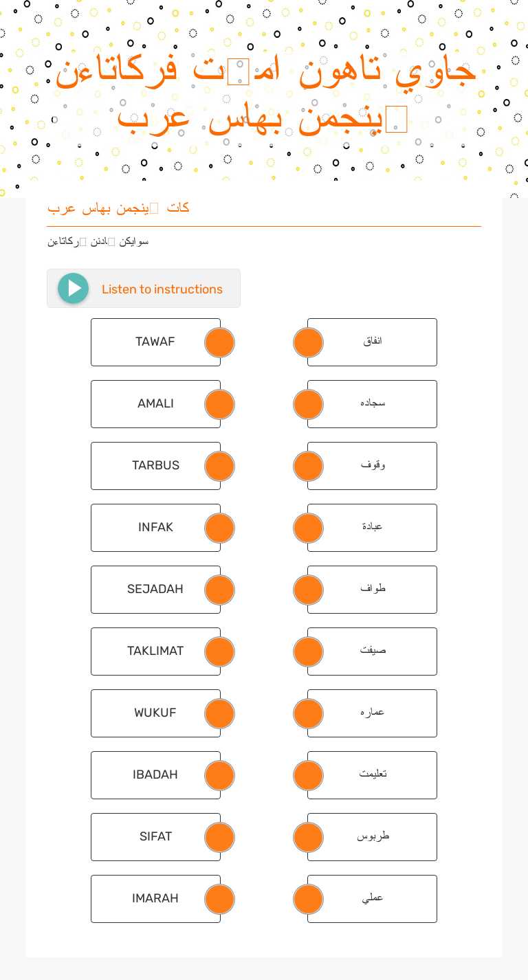Click the connector dot beside AMALI

tap(219, 404)
